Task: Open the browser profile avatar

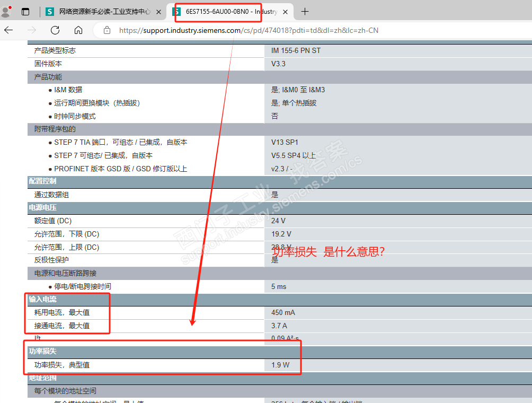Action: [6, 12]
